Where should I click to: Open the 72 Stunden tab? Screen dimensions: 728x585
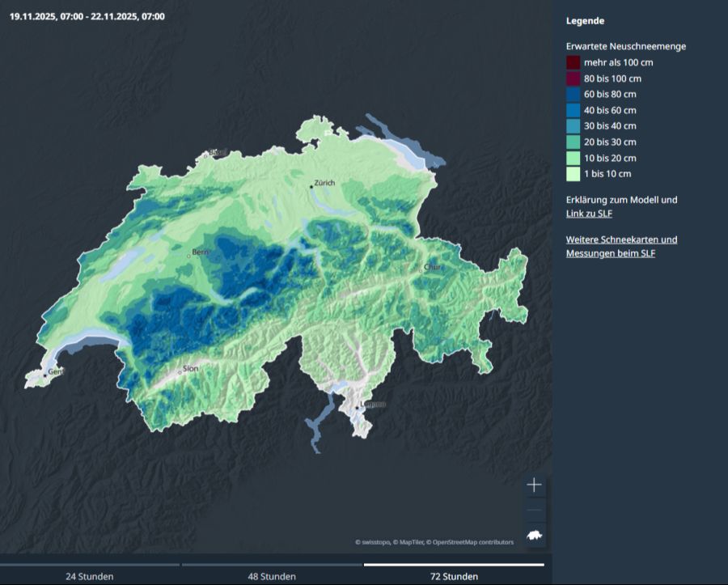pos(453,575)
